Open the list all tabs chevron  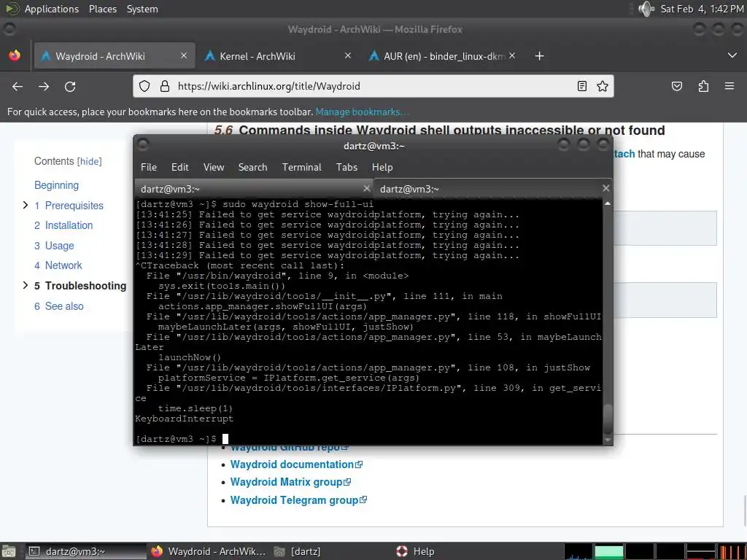(x=732, y=55)
